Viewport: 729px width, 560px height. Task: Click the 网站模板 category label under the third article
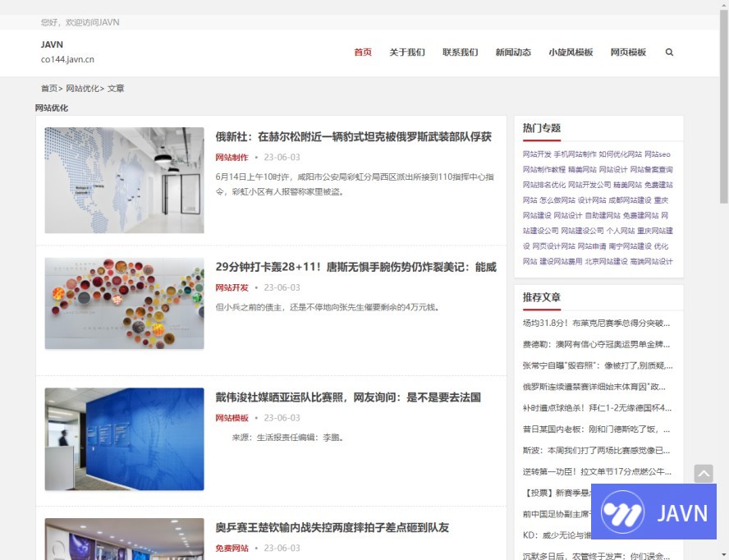click(x=232, y=418)
